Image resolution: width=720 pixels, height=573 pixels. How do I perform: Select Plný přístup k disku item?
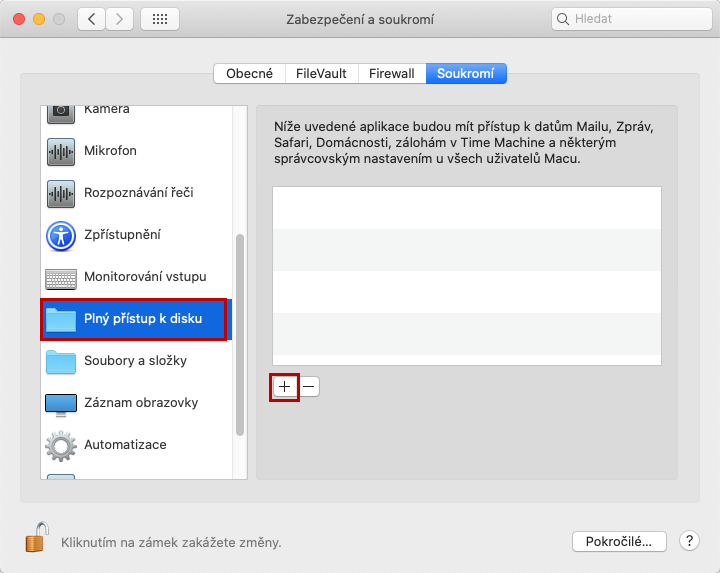(135, 319)
